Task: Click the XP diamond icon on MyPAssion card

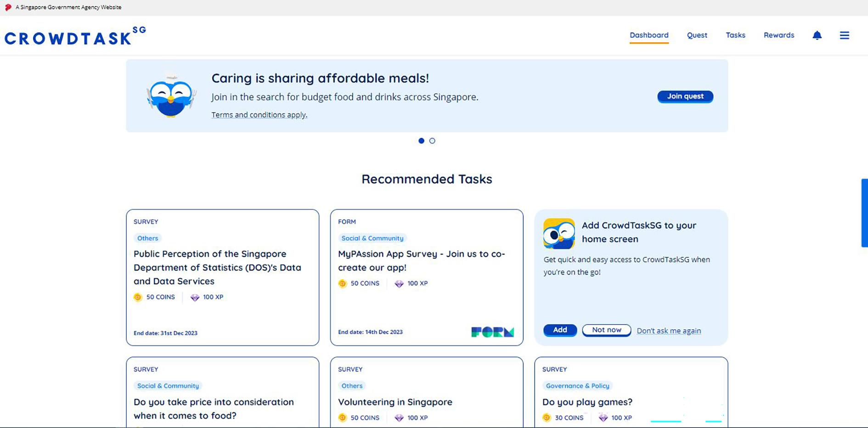Action: (399, 284)
